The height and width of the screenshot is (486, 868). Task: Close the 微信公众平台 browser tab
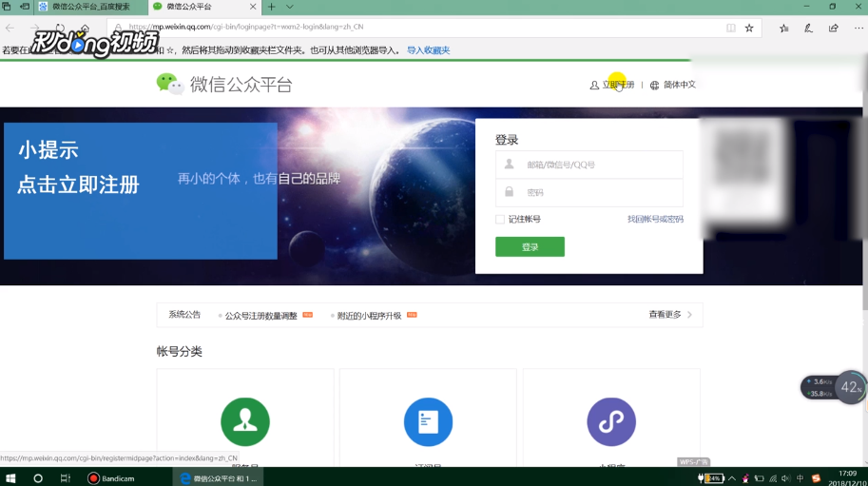[253, 7]
